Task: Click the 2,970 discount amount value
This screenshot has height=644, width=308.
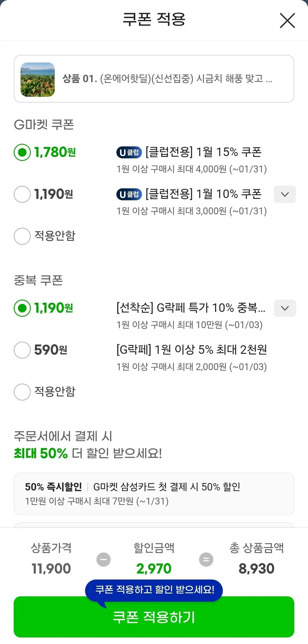Action: [x=154, y=568]
